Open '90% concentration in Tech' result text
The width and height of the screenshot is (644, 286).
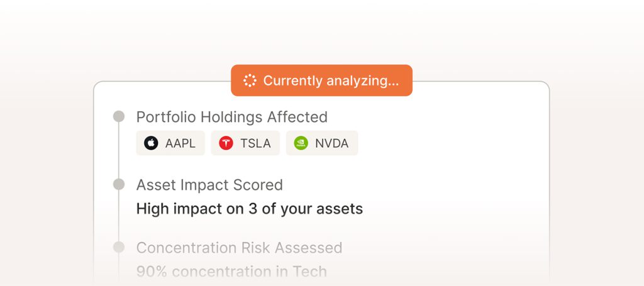tap(231, 272)
